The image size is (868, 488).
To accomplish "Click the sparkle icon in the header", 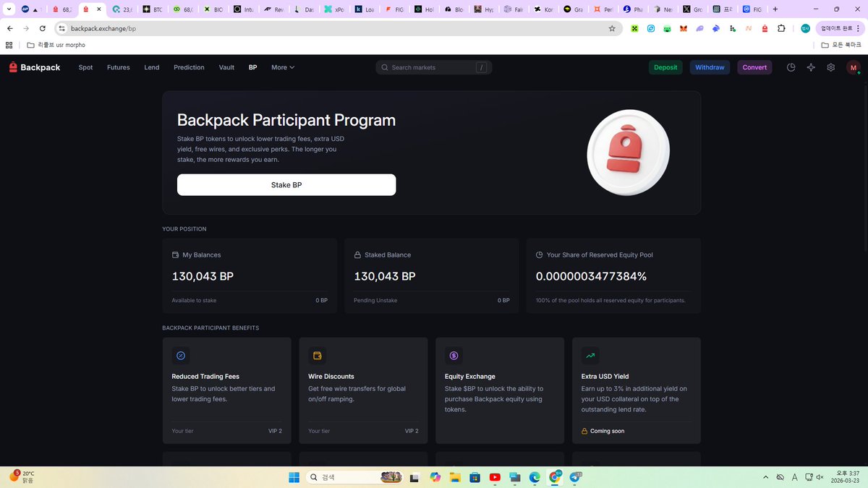I will click(x=811, y=67).
